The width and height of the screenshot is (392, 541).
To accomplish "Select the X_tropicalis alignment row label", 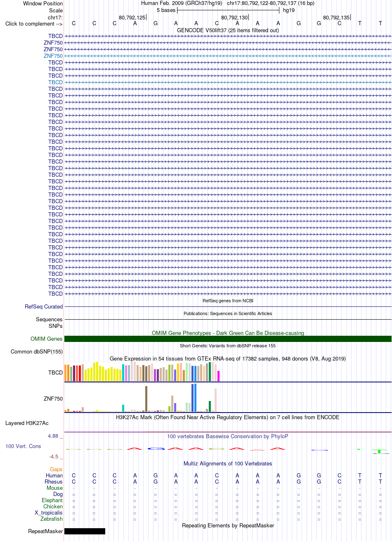I will (49, 513).
